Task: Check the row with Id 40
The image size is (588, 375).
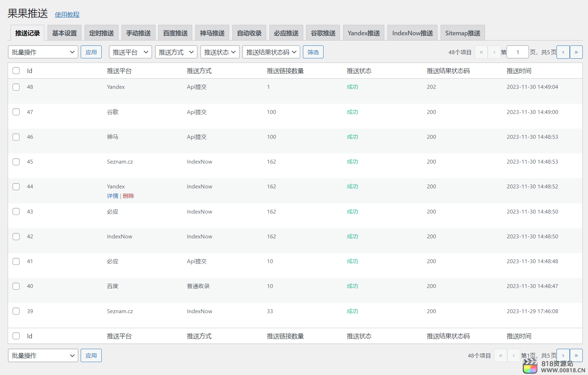Action: pos(16,286)
